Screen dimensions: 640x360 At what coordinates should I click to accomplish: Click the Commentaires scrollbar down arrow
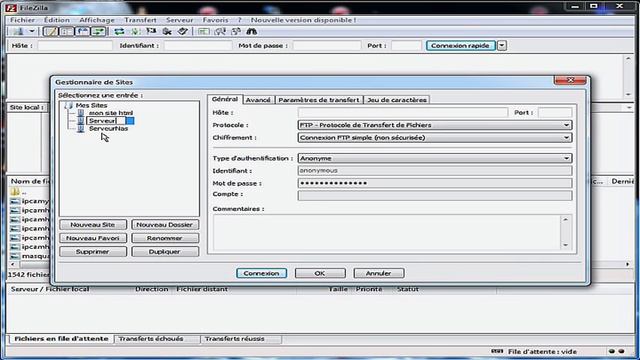click(566, 245)
